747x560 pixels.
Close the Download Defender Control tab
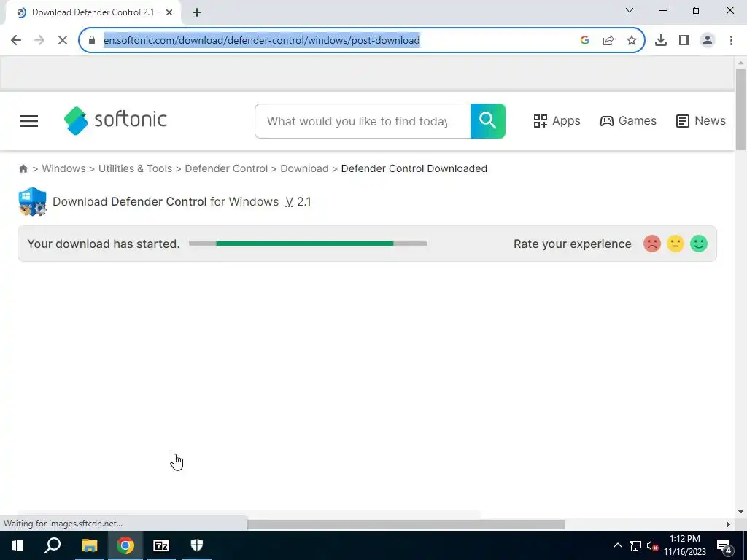169,13
